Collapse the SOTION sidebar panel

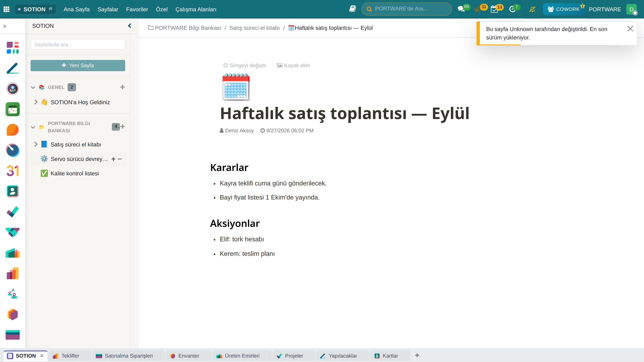point(129,26)
